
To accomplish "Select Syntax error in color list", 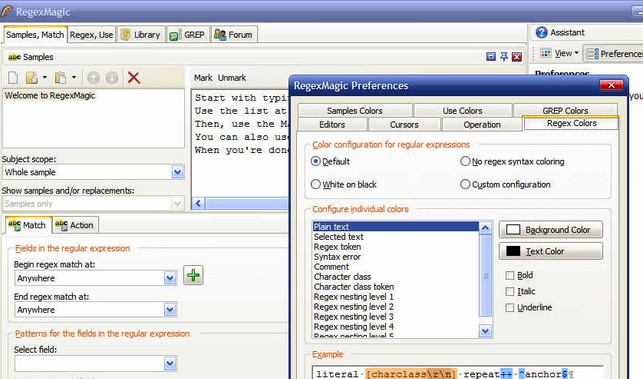I will pos(395,257).
